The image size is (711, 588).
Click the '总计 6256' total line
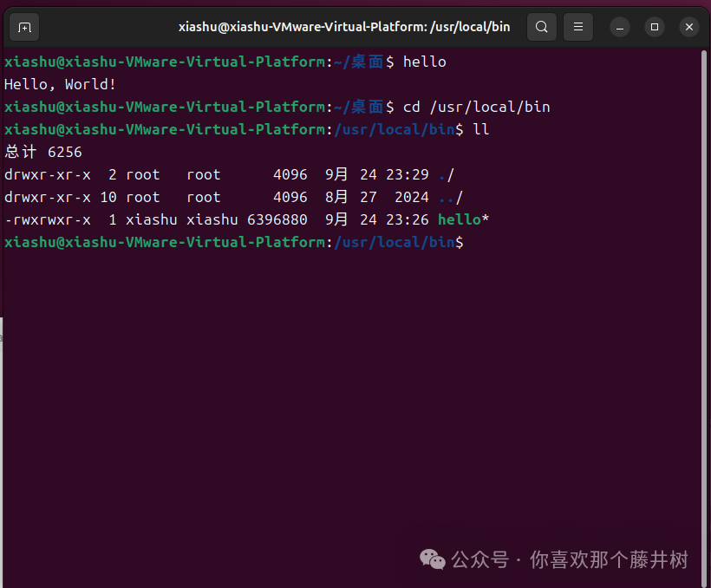[43, 152]
